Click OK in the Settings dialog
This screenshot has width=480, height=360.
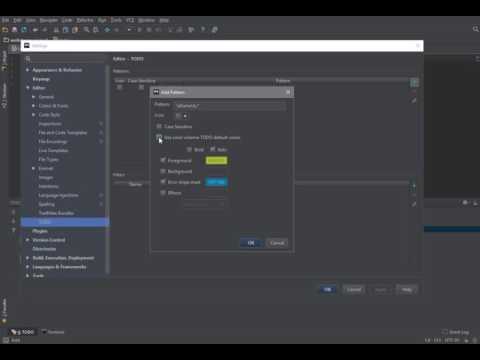[x=328, y=289]
